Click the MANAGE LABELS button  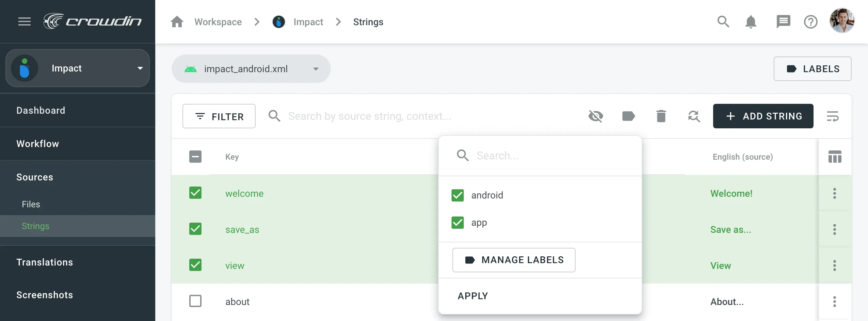514,260
